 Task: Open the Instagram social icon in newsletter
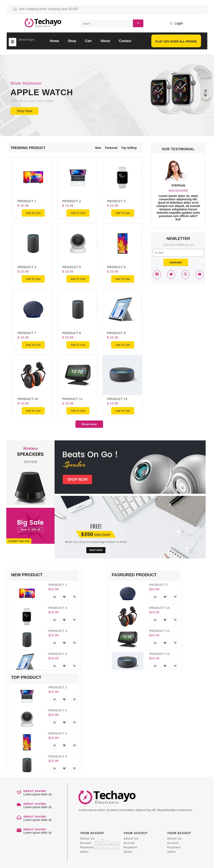click(x=185, y=274)
